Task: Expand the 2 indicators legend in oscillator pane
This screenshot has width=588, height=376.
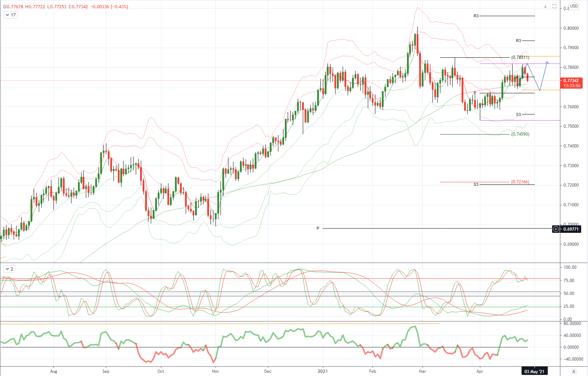Action: click(x=9, y=269)
